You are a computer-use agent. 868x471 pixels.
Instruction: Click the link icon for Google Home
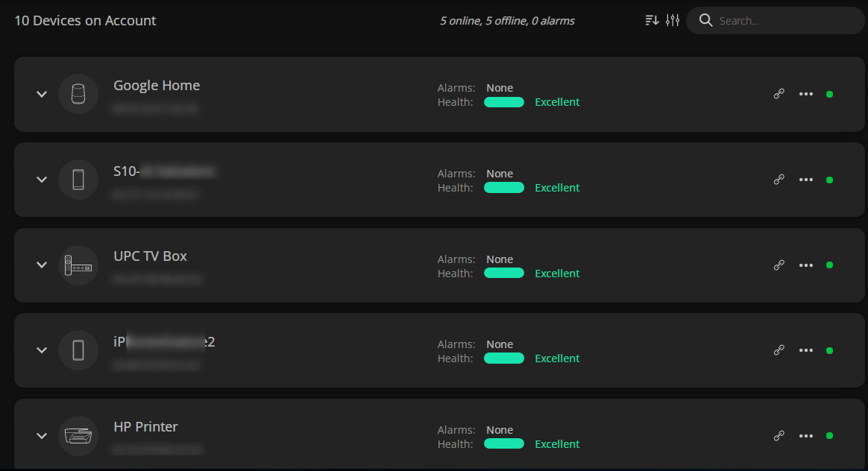[x=779, y=94]
